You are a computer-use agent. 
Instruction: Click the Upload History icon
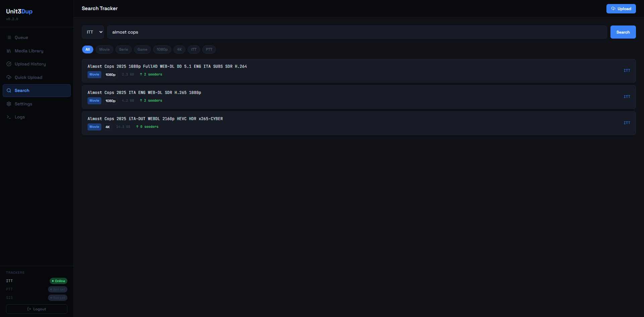[9, 64]
